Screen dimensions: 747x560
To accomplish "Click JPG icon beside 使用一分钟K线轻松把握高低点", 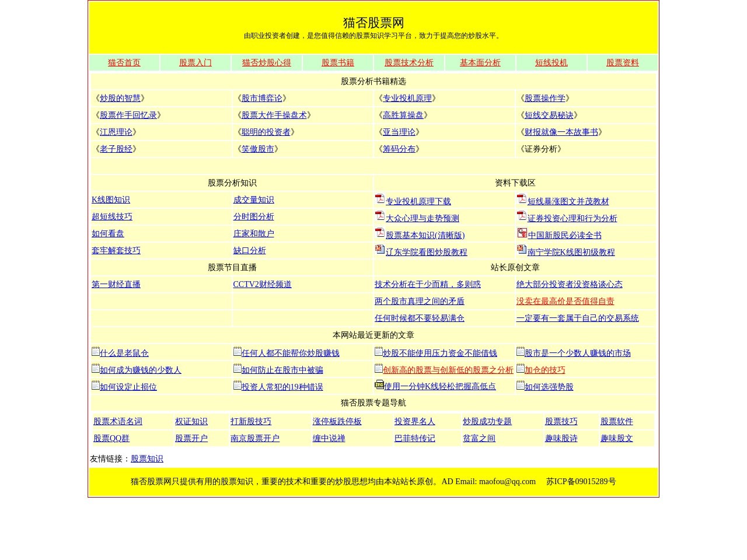I will coord(379,384).
